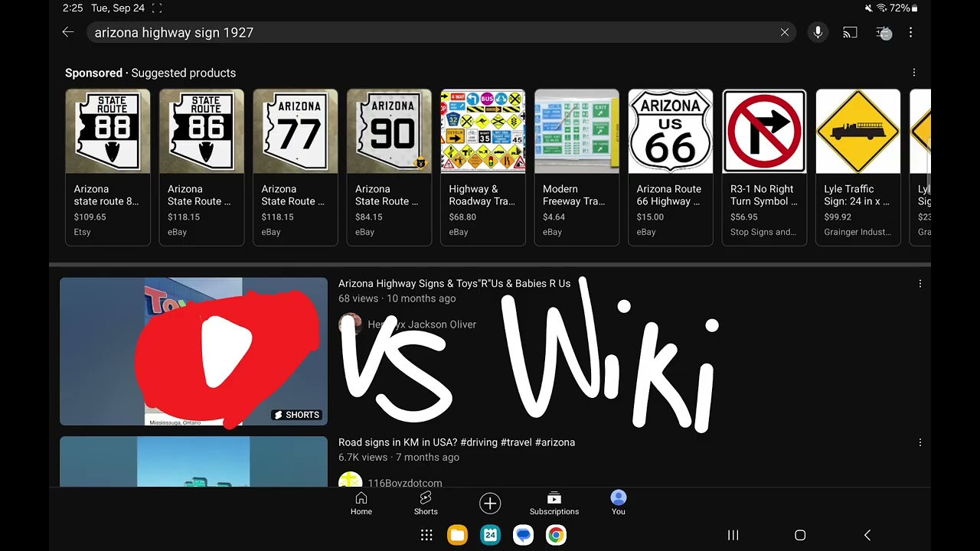
Task: Tap the 72% battery indicator
Action: [x=903, y=8]
